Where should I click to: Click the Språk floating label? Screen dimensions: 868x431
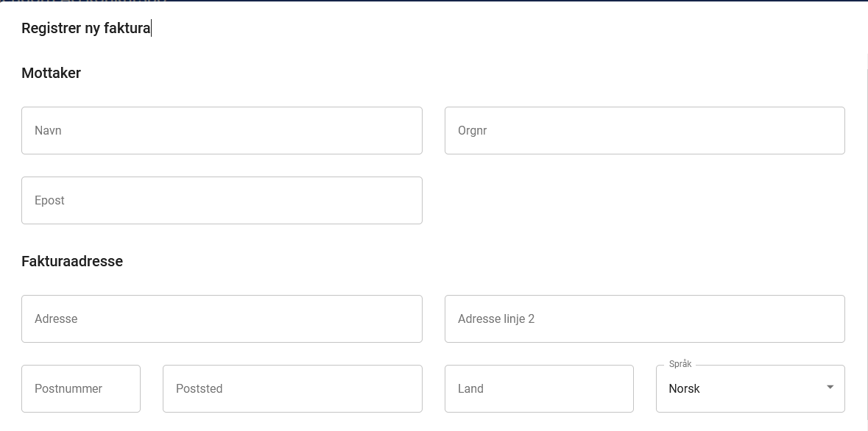(680, 365)
